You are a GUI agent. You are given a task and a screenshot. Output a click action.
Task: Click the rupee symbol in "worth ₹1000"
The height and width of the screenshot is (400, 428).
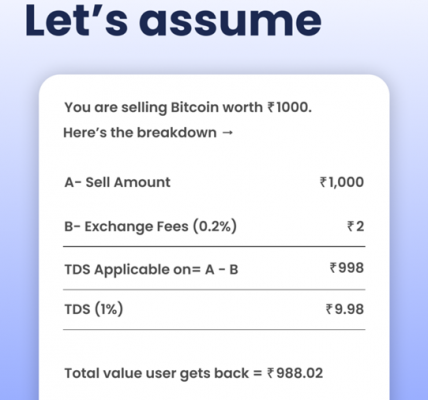(271, 107)
